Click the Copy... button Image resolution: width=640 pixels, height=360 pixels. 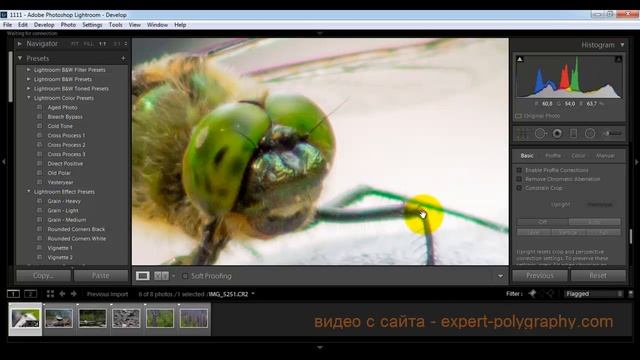pyautogui.click(x=43, y=276)
